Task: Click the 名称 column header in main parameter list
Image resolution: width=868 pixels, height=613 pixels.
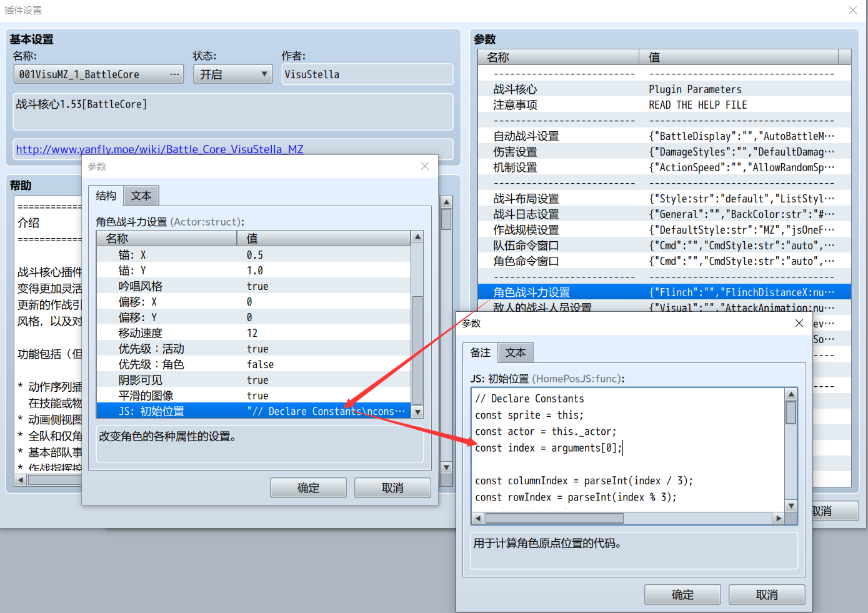Action: tap(558, 57)
